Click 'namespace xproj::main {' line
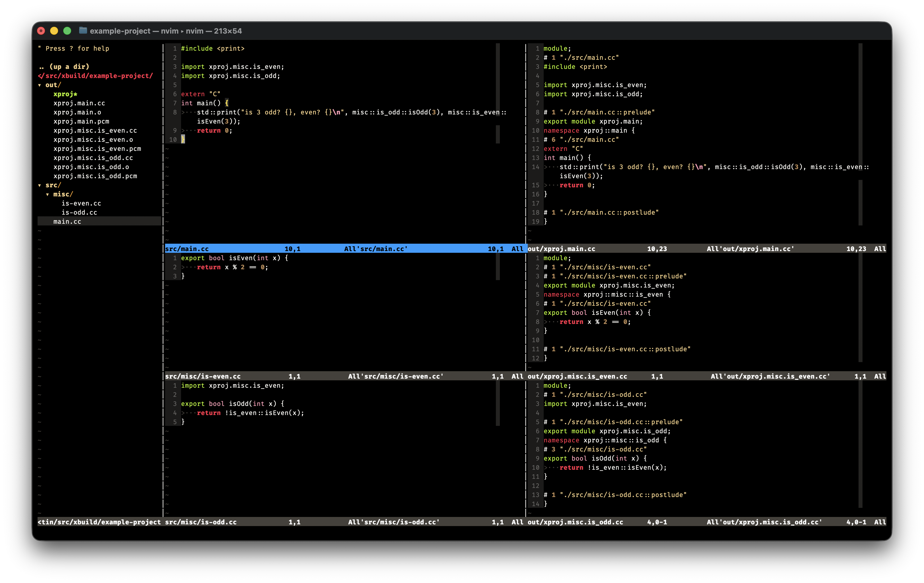 589,130
